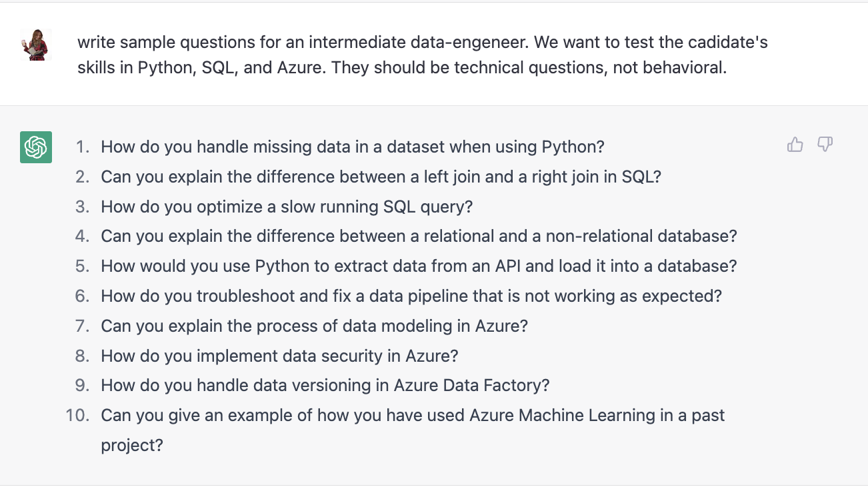
Task: Click the thumbs down icon
Action: click(x=825, y=145)
